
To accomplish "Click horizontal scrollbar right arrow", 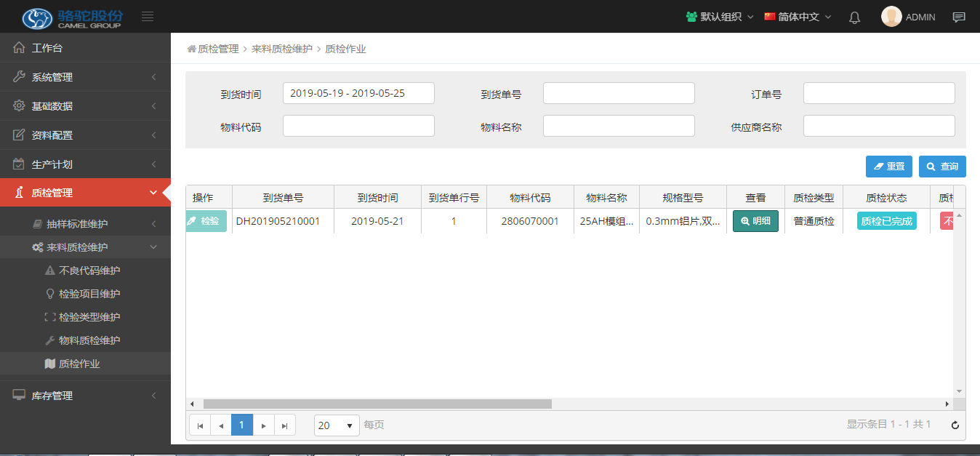I will click(x=947, y=404).
